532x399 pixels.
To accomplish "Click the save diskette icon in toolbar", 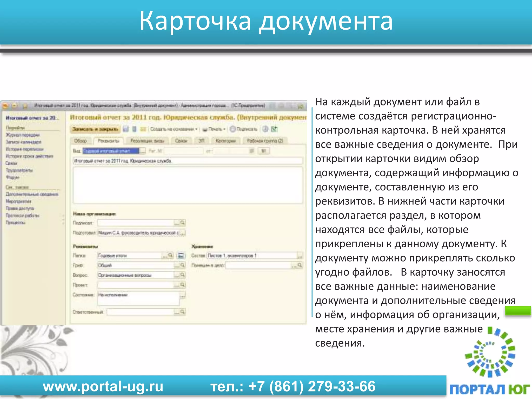I will point(126,129).
